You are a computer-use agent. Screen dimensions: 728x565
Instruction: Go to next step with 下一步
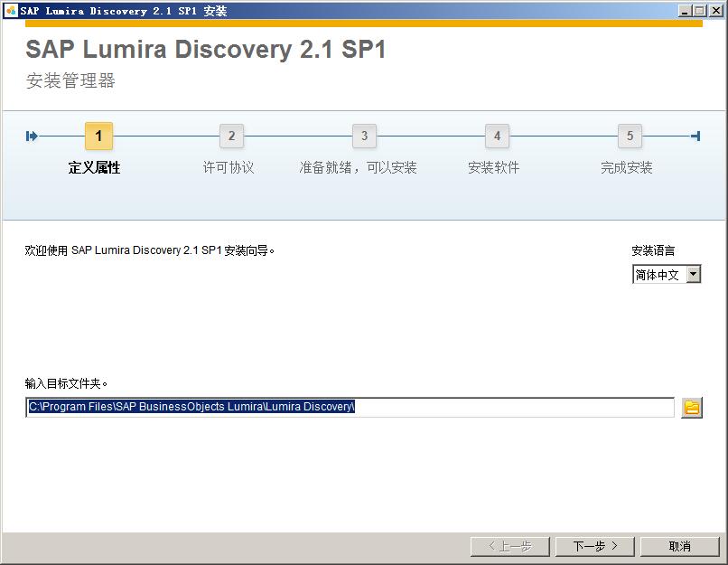tap(594, 546)
